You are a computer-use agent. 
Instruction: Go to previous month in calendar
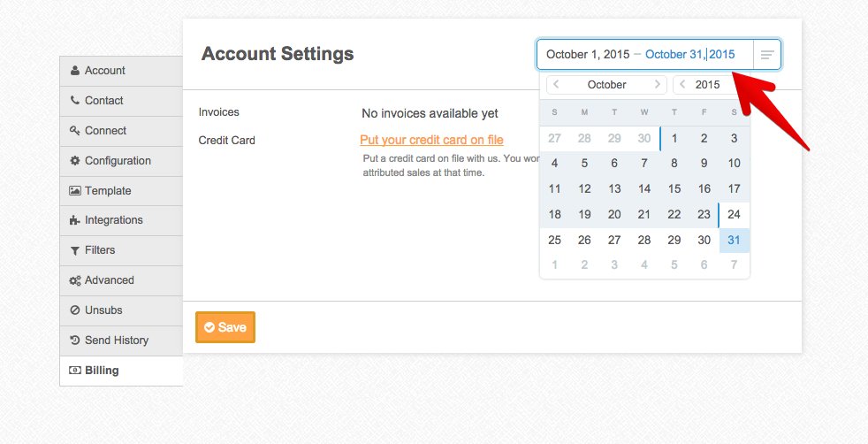556,85
